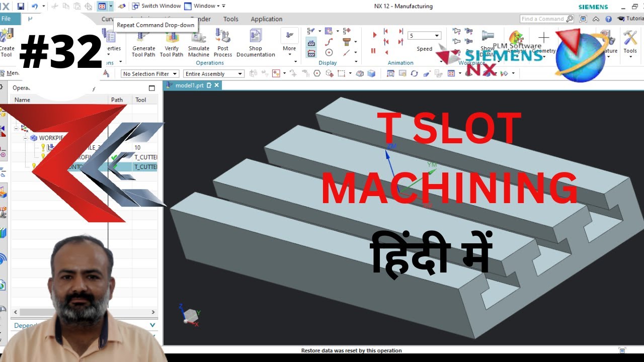Click Generate Tool Path
This screenshot has height=362, width=644.
click(x=143, y=43)
